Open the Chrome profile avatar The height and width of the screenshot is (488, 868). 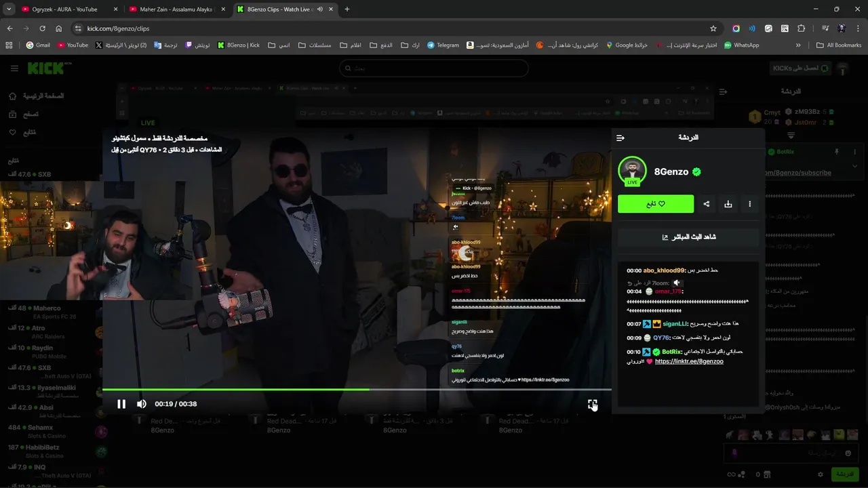842,28
